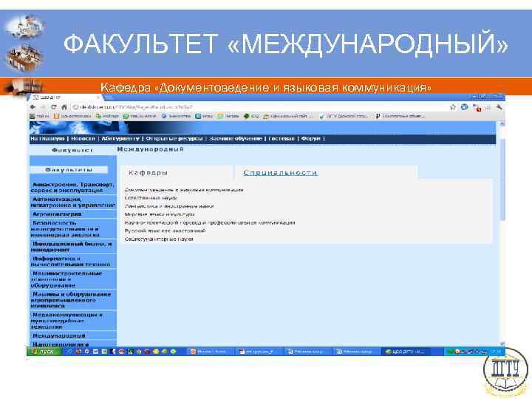Click the Факультеты sidebar header
Image resolution: width=532 pixels, height=399 pixels.
(x=69, y=170)
